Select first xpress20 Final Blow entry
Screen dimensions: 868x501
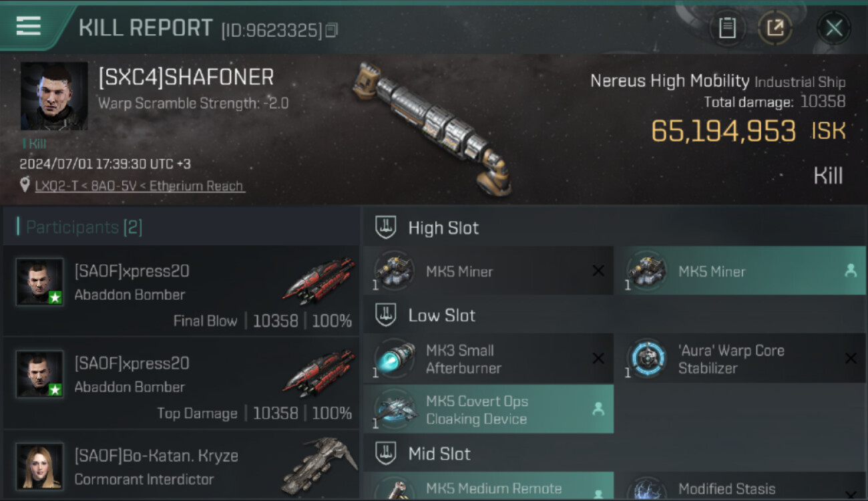pyautogui.click(x=181, y=291)
